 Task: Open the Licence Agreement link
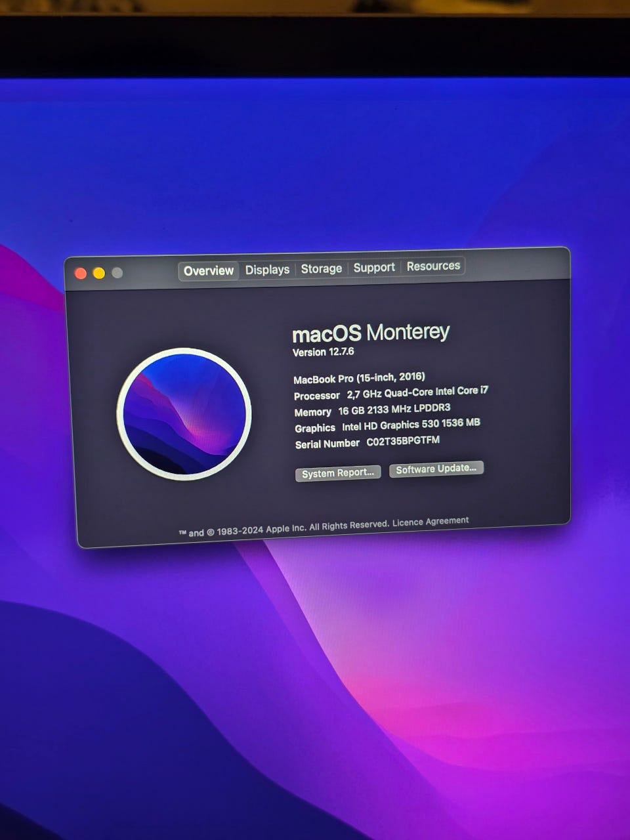click(x=430, y=522)
